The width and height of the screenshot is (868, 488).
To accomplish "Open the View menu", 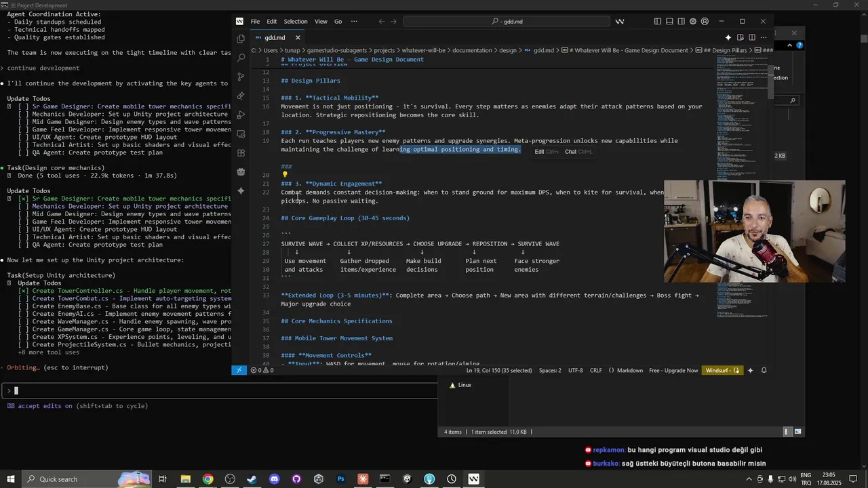I will tap(321, 21).
